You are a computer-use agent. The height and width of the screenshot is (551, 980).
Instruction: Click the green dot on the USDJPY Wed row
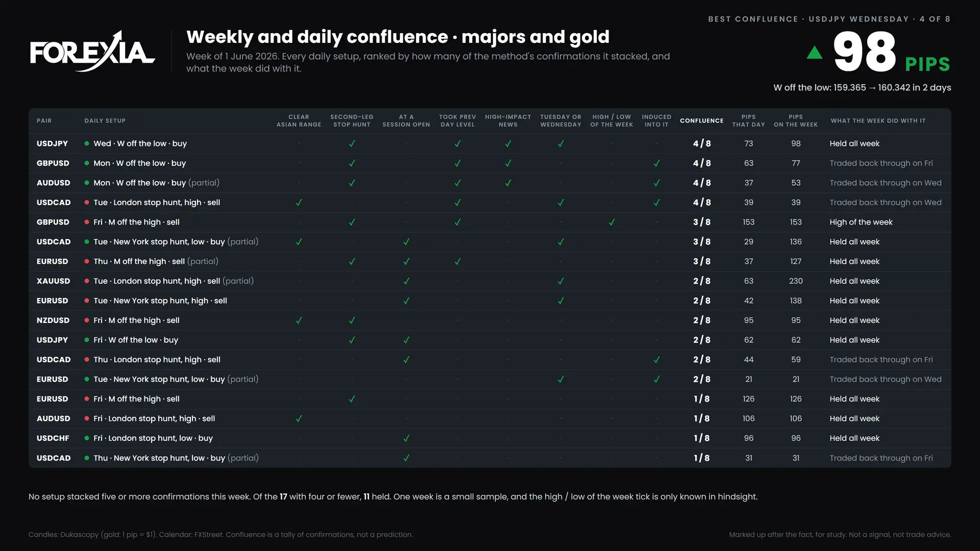(x=87, y=143)
